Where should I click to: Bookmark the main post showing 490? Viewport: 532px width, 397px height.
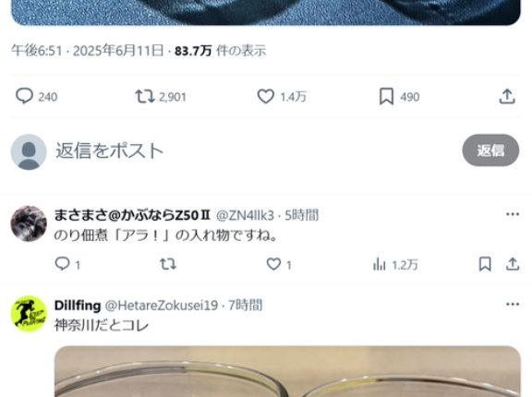[386, 96]
